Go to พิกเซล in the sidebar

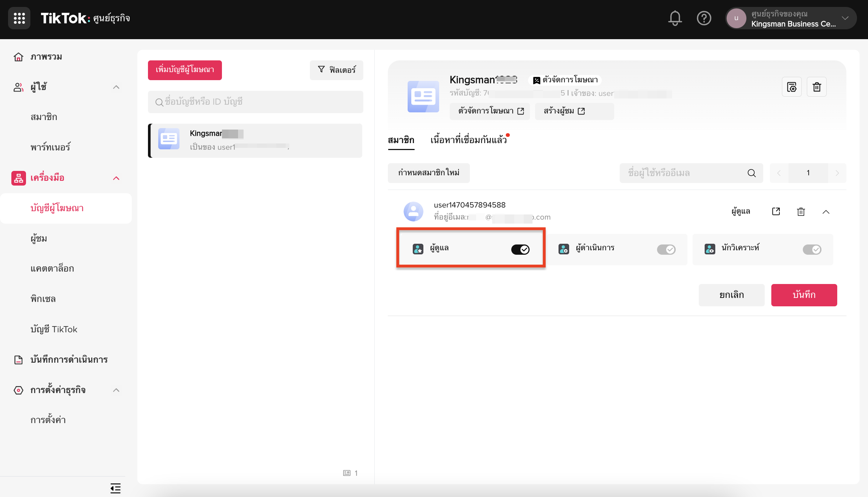(x=43, y=299)
